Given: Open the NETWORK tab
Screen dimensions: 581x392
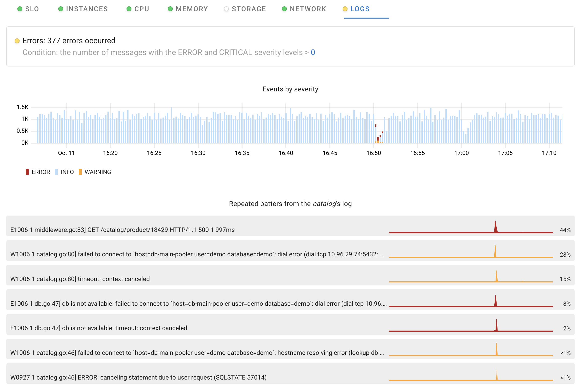Looking at the screenshot, I should [x=308, y=9].
